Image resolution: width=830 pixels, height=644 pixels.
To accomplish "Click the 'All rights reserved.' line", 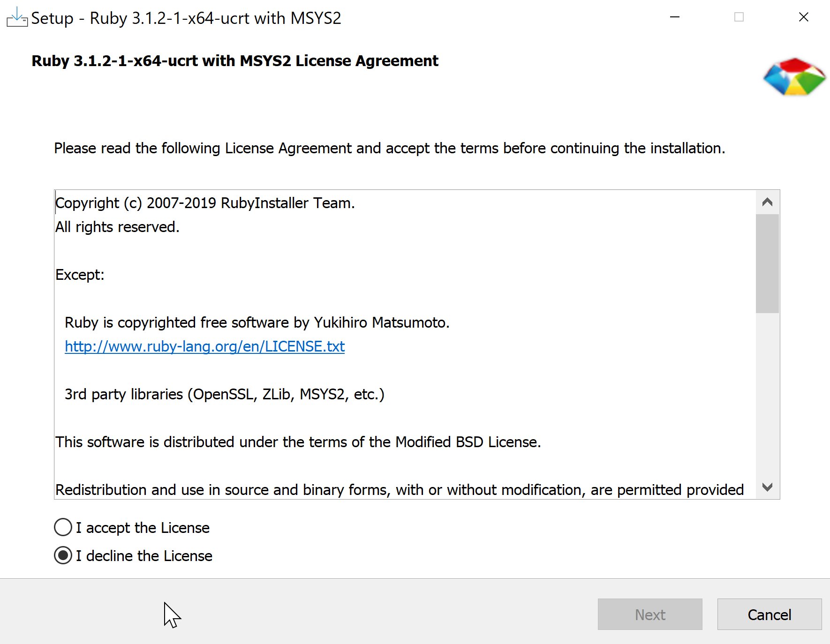I will coord(117,227).
